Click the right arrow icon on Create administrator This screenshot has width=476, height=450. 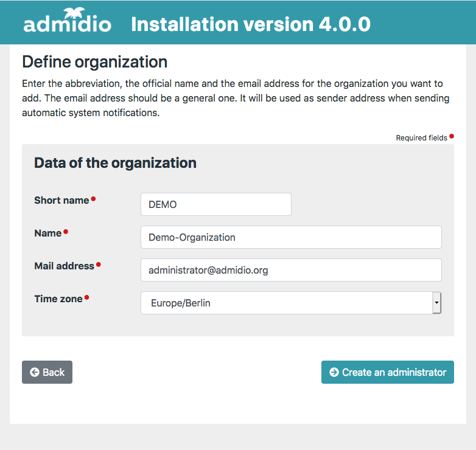[x=334, y=372]
